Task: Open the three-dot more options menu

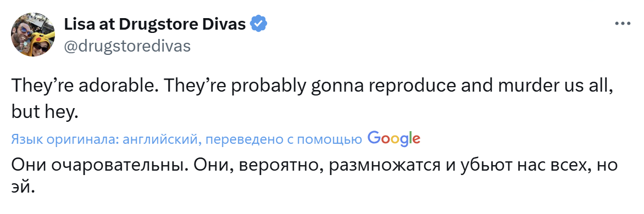Action: (622, 24)
